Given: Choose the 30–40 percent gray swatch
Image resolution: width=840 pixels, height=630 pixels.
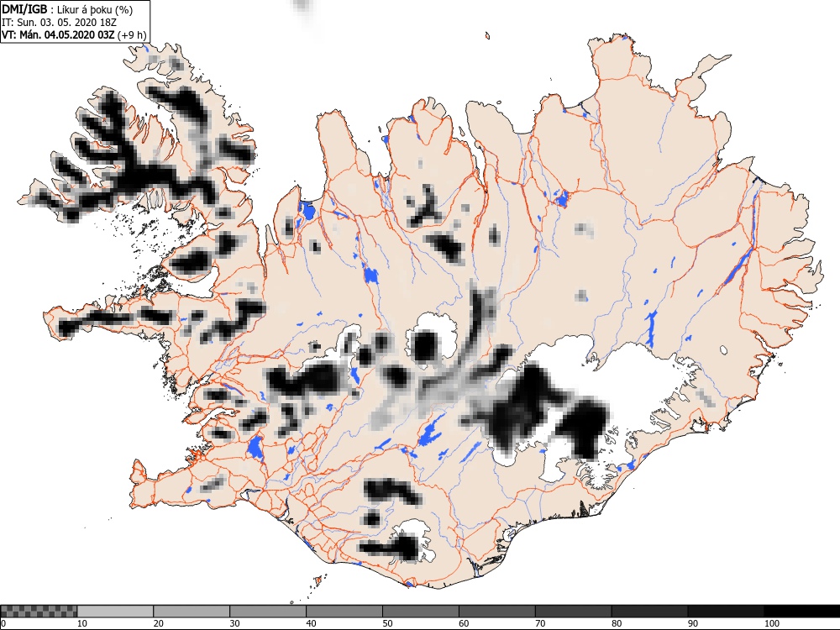Looking at the screenshot, I should 268,612.
